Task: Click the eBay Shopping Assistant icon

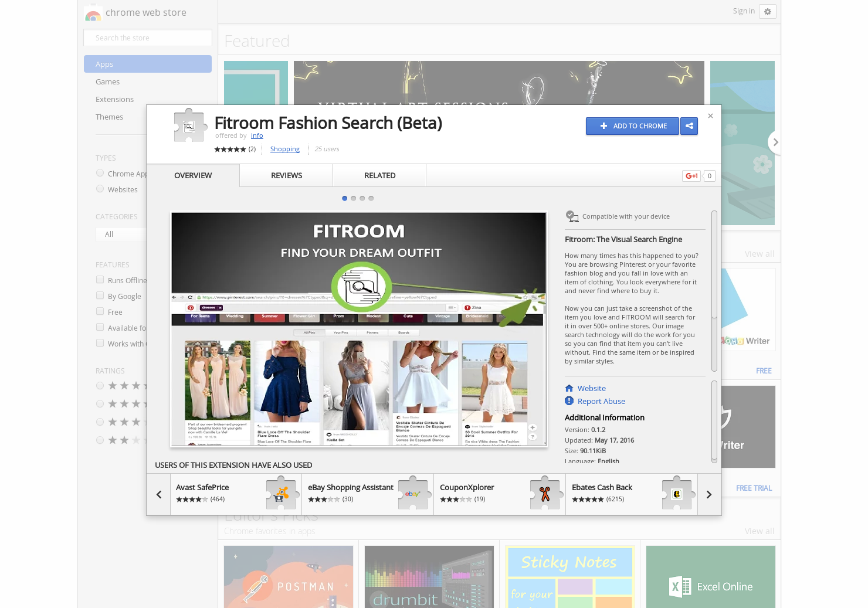Action: coord(413,494)
